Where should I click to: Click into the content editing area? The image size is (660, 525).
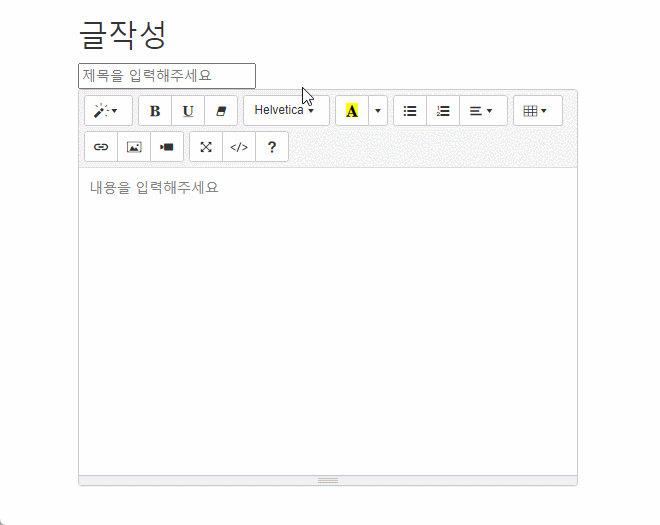pyautogui.click(x=328, y=321)
